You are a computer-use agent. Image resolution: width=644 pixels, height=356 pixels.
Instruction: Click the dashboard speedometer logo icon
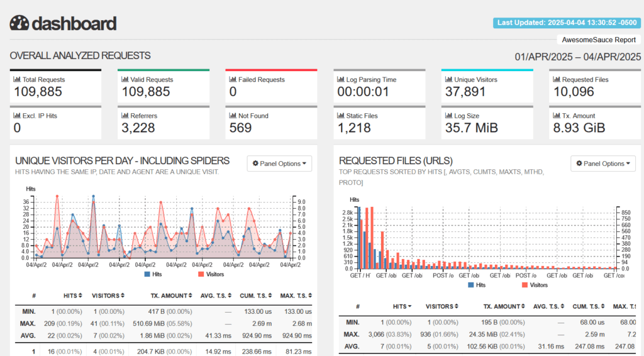(x=19, y=23)
